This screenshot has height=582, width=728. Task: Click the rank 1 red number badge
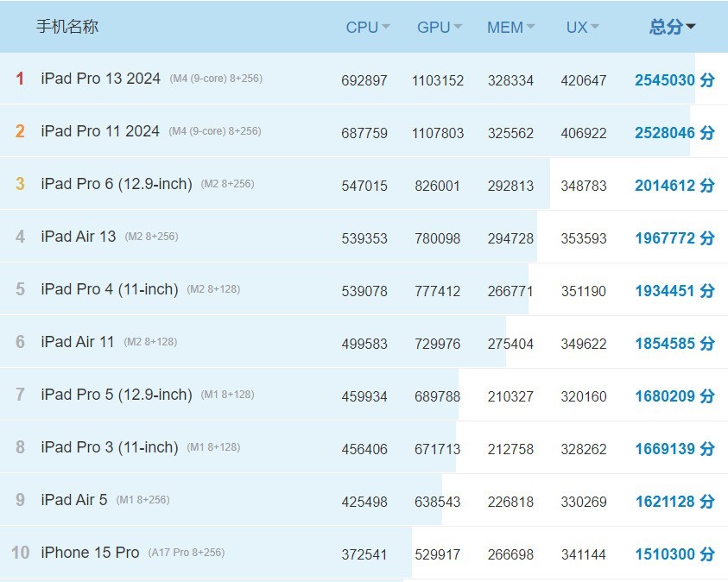(20, 79)
